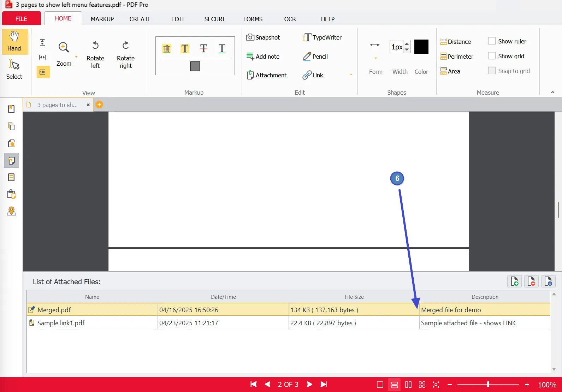Rotate the page left
The width and height of the screenshot is (562, 392).
point(95,55)
